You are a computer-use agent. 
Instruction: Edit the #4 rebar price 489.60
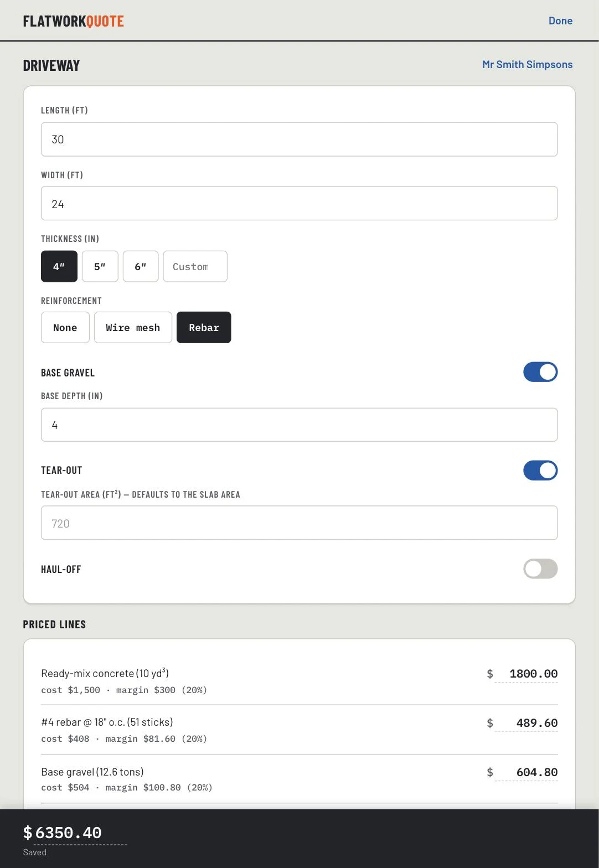[526, 723]
